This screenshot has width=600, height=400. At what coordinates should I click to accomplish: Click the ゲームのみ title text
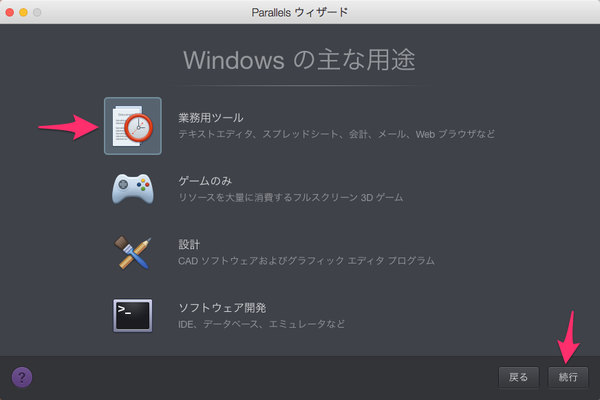click(205, 181)
